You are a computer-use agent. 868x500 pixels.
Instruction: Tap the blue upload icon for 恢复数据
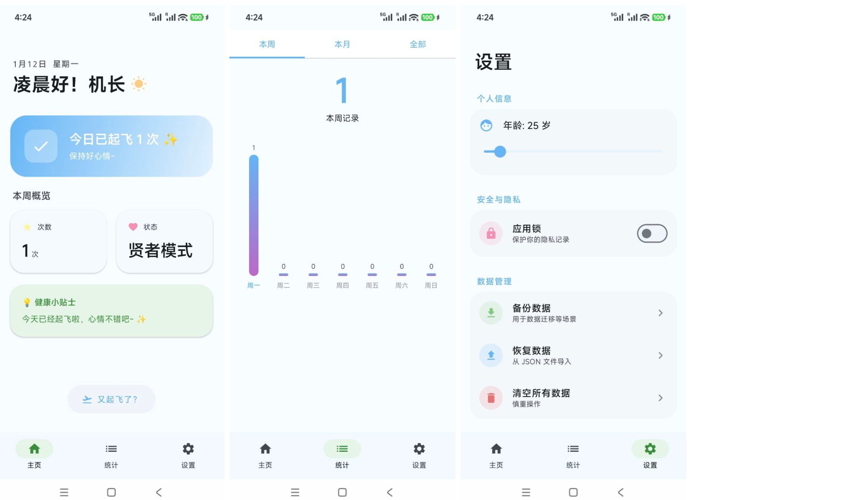491,355
